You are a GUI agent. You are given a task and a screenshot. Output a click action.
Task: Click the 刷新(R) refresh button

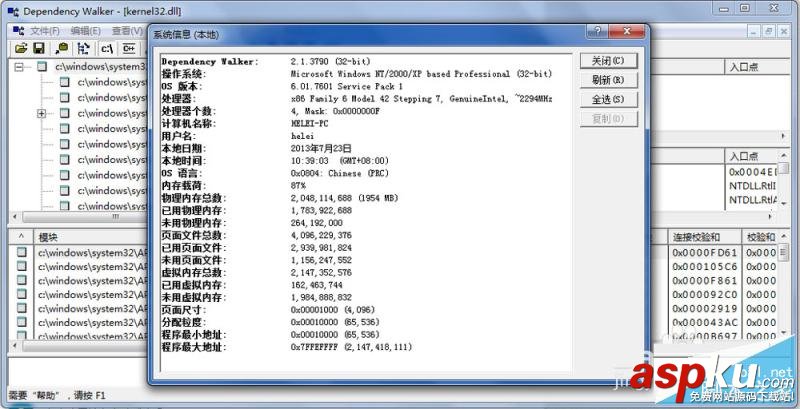coord(608,80)
